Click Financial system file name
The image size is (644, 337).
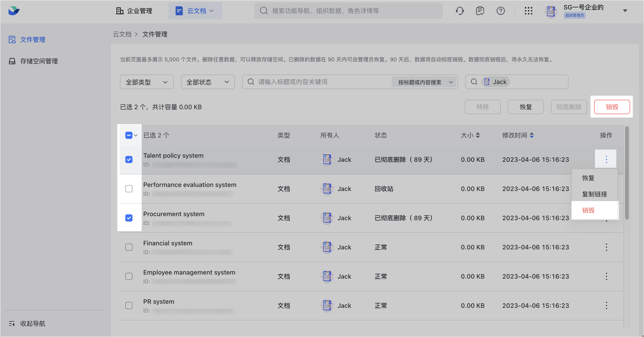pyautogui.click(x=168, y=243)
